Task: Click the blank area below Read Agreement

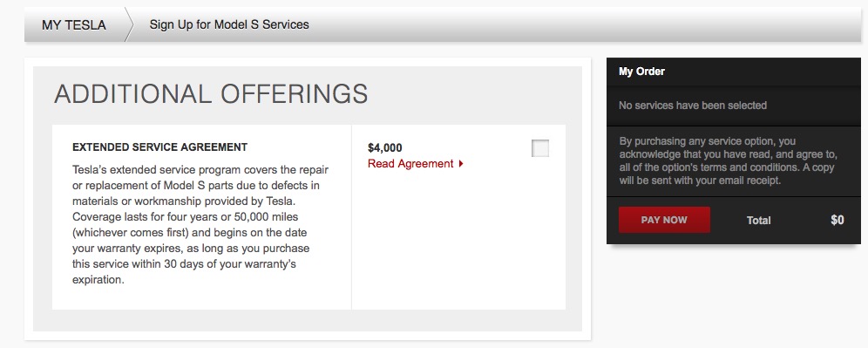Action: coord(458,238)
